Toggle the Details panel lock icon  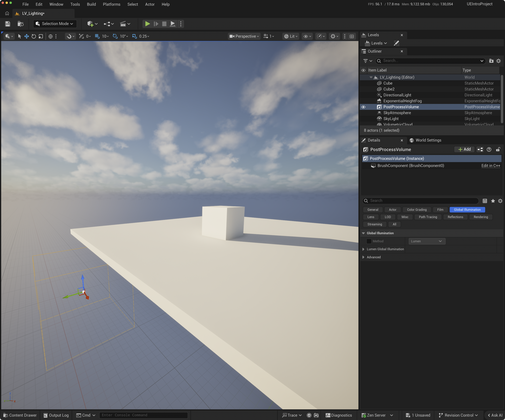pos(498,149)
